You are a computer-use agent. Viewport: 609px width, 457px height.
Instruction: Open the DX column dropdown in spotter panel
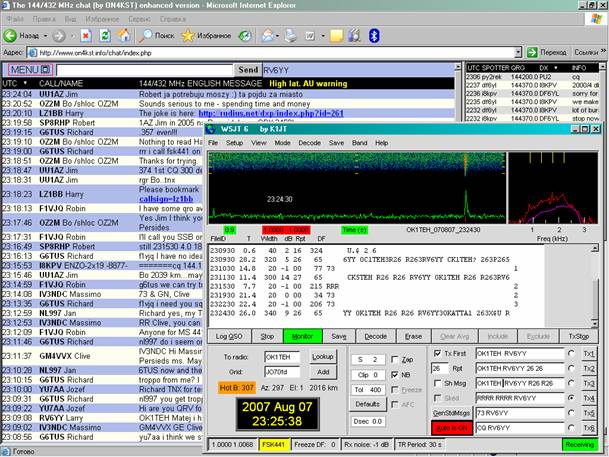tap(556, 68)
